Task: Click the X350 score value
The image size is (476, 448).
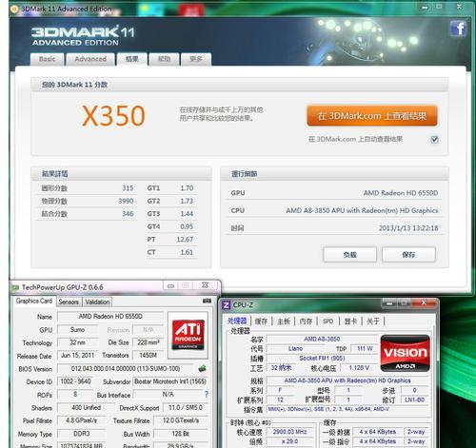Action: (x=113, y=116)
